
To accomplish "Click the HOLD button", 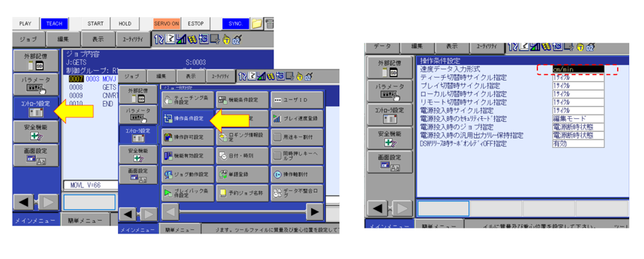I will [125, 24].
